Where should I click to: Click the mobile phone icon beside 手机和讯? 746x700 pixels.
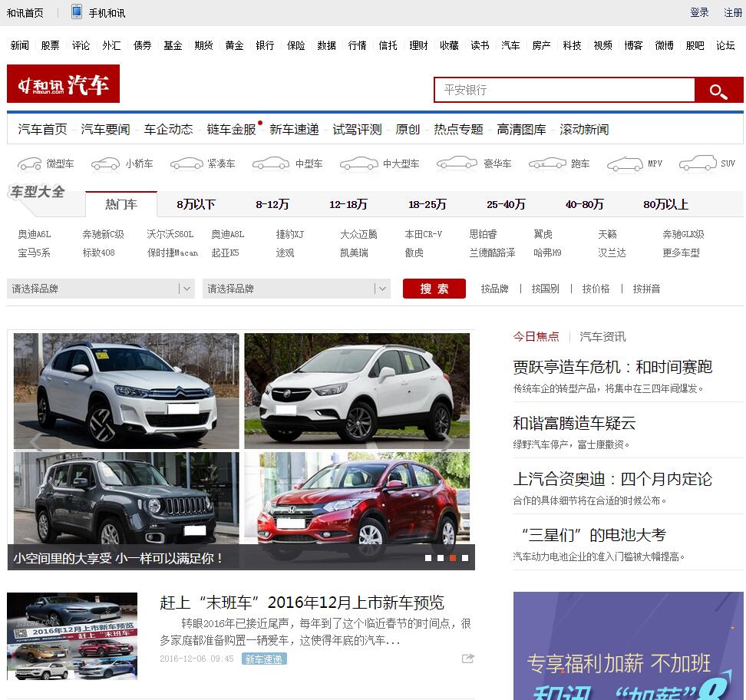tap(76, 12)
